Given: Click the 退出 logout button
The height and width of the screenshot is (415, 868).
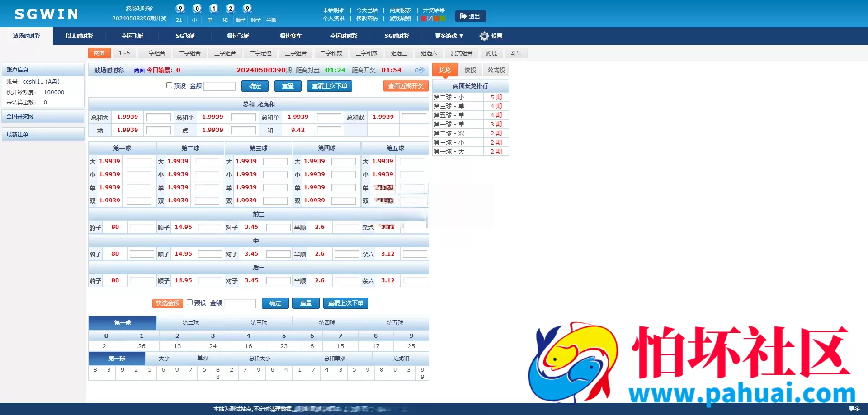Looking at the screenshot, I should click(471, 16).
